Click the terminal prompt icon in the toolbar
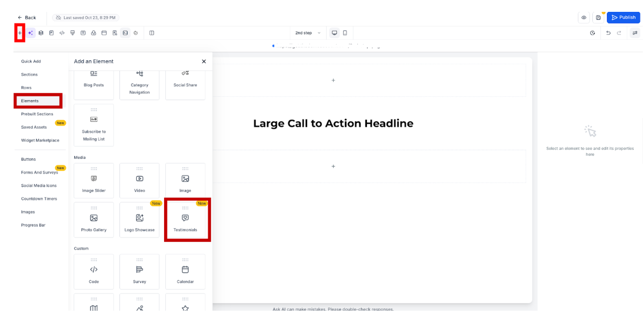Image resolution: width=644 pixels, height=315 pixels. tap(125, 33)
